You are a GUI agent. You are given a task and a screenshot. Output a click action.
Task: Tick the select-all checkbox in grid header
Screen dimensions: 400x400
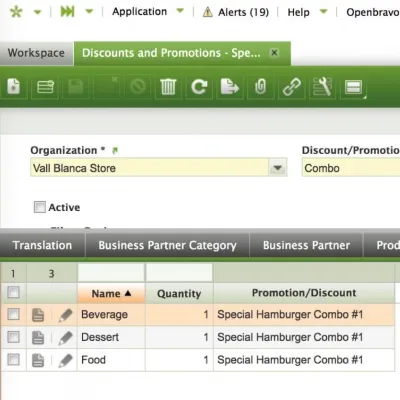(14, 292)
